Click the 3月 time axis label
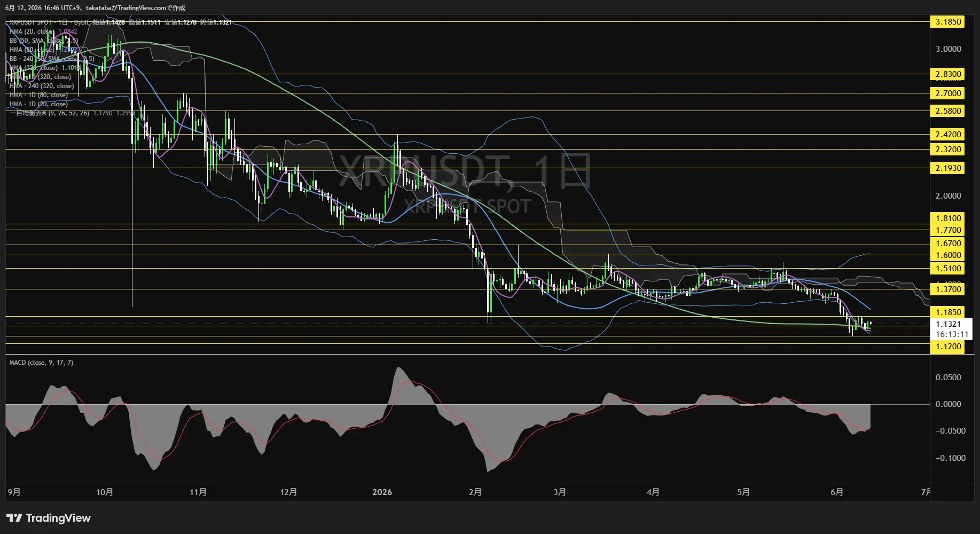Screen dimensions: 980x534 (x=560, y=492)
